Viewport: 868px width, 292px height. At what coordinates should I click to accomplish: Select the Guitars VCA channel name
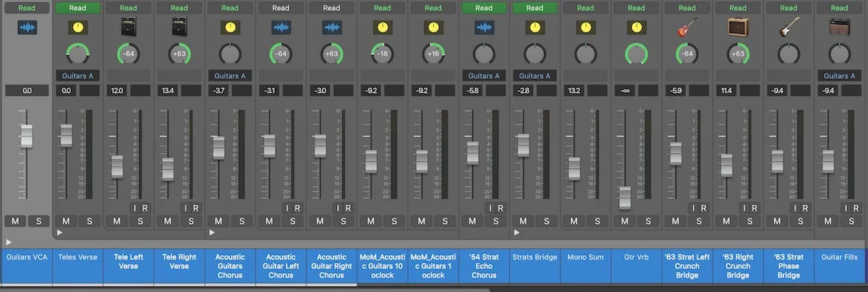tap(27, 257)
